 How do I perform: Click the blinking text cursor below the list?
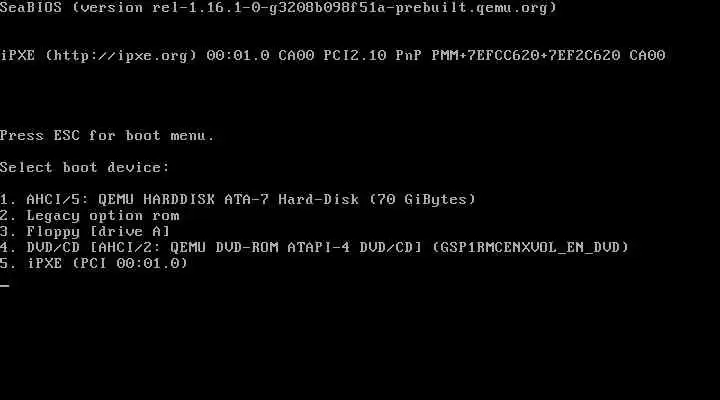tap(5, 285)
